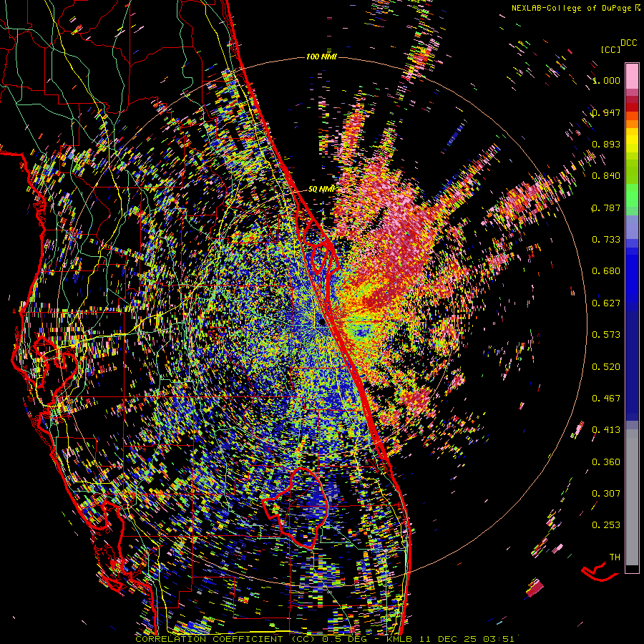Click the 100 NMI range ring label
644x644 pixels.
click(x=321, y=57)
